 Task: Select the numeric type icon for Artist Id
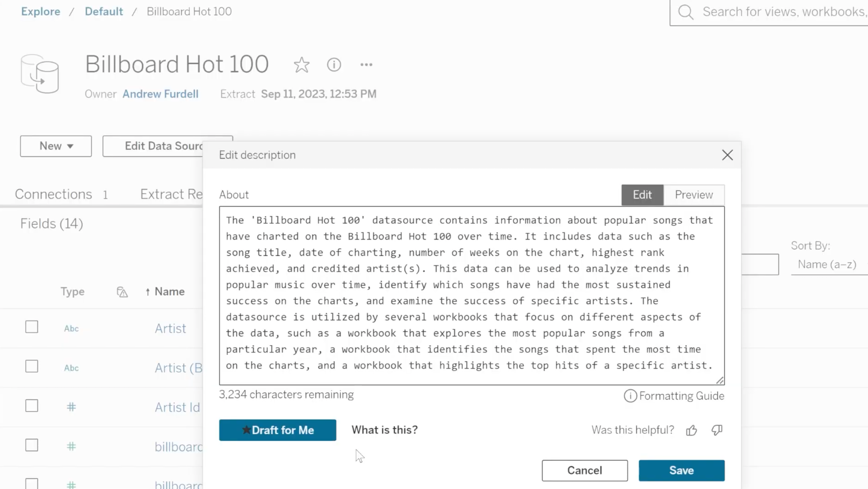pos(71,407)
